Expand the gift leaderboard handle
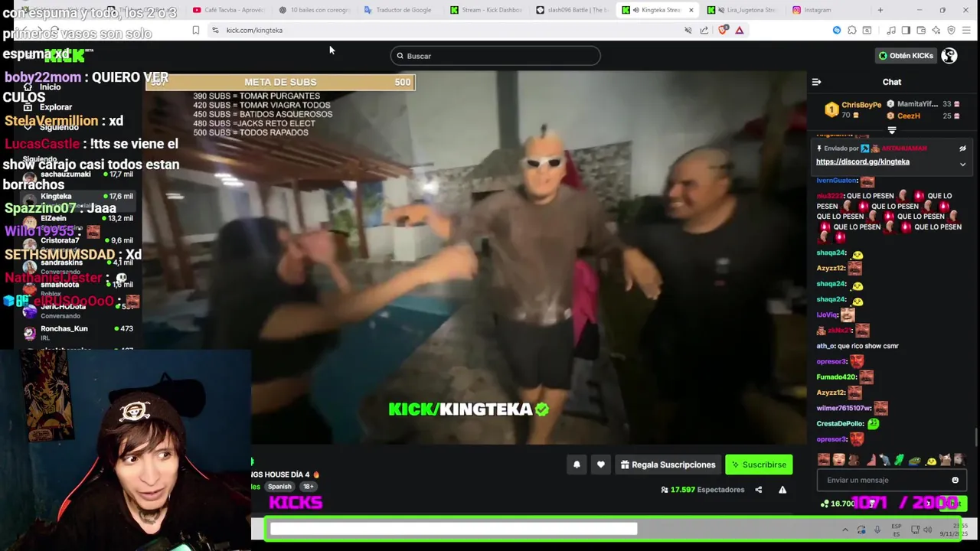The image size is (980, 551). pos(892,131)
